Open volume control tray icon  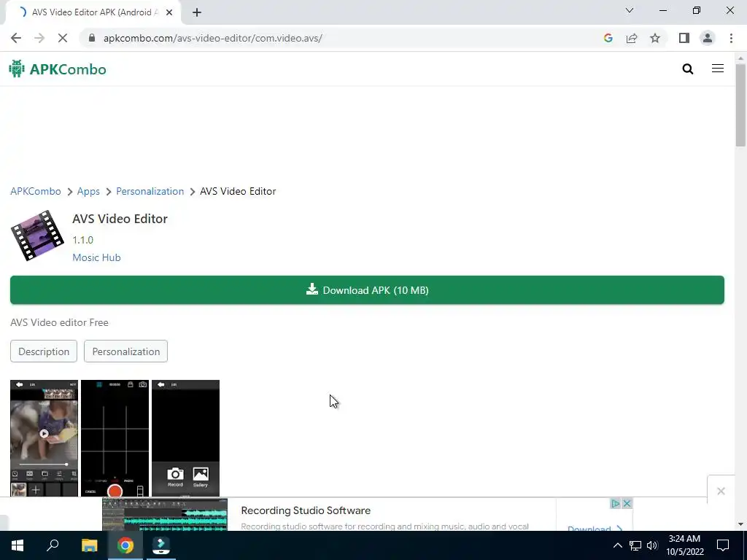tap(652, 545)
